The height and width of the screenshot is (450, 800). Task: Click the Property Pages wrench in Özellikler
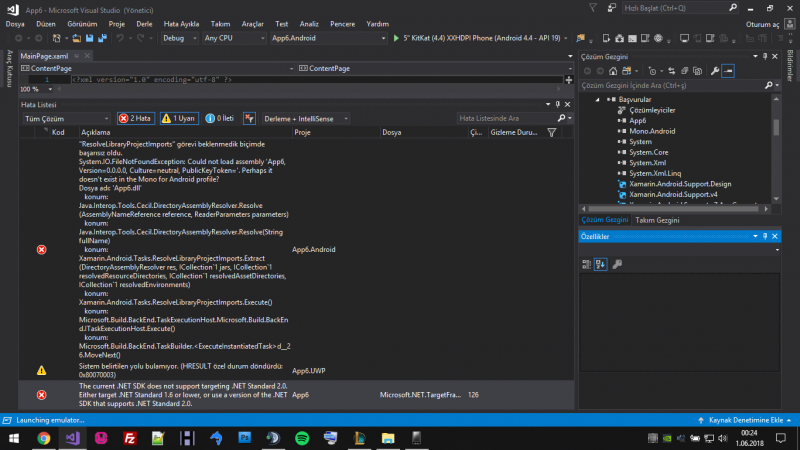pyautogui.click(x=617, y=264)
